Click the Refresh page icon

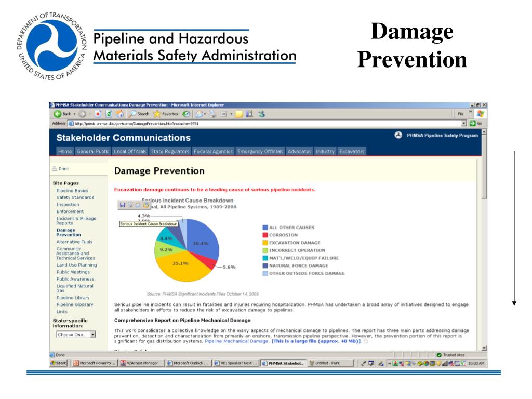tap(109, 114)
